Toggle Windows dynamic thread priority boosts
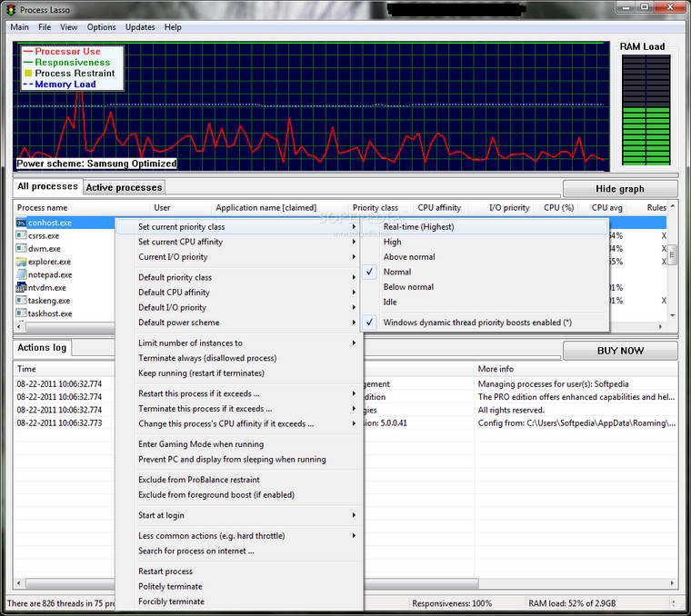691x616 pixels. 476,323
